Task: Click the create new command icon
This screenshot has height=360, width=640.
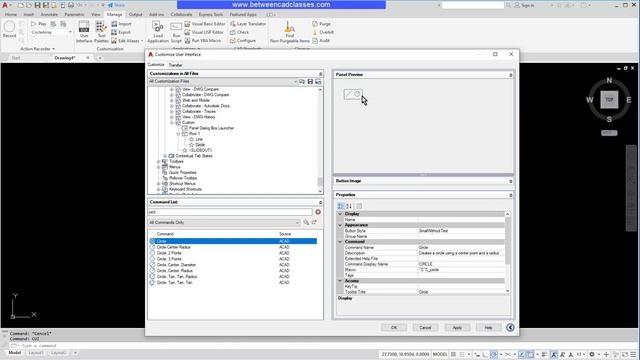Action: click(x=314, y=222)
